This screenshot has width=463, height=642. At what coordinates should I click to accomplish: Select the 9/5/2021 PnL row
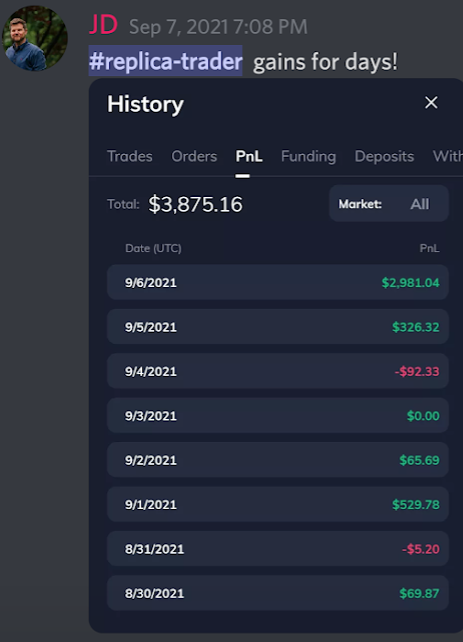click(x=278, y=327)
